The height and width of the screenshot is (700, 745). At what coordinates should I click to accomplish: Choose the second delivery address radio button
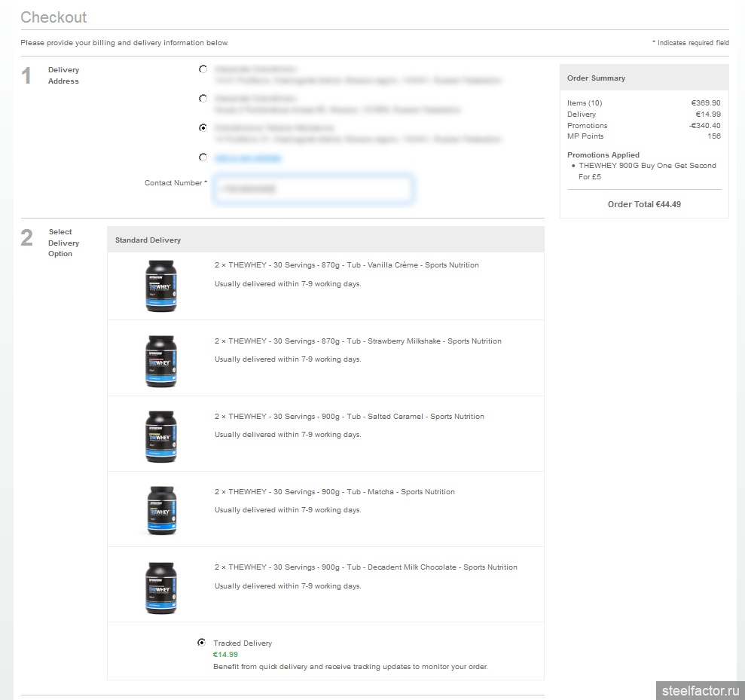pos(203,99)
